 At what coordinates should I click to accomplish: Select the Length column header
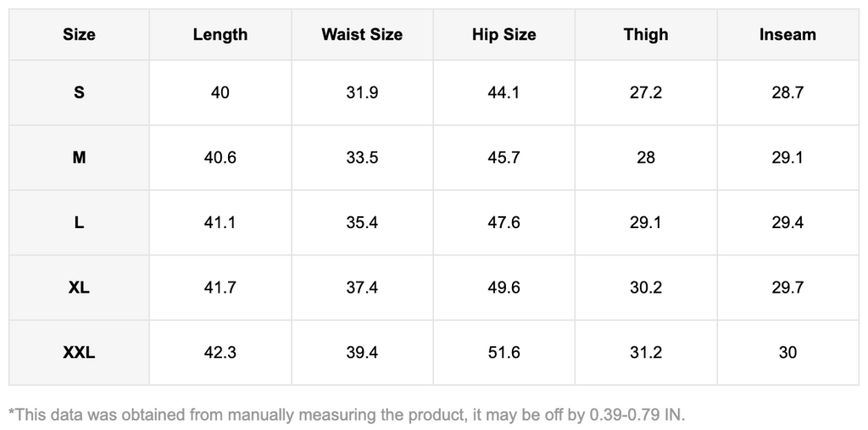pyautogui.click(x=220, y=35)
